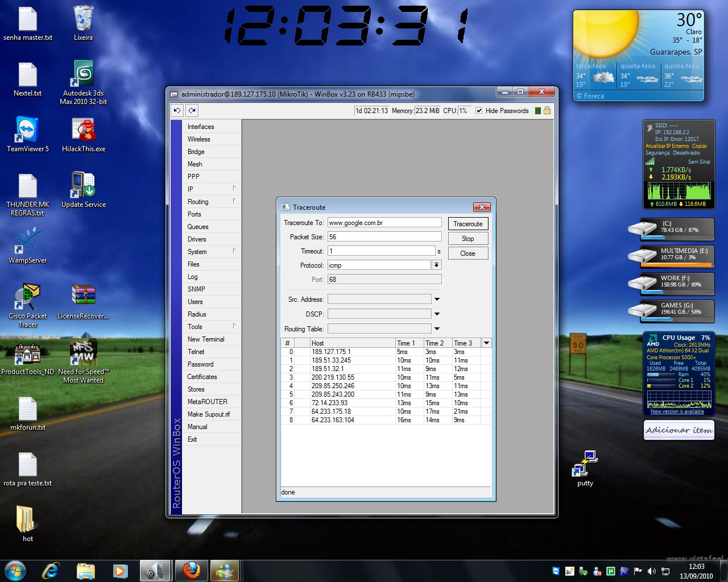Open Autodesk 3ds Max 2010 icon

[x=84, y=82]
